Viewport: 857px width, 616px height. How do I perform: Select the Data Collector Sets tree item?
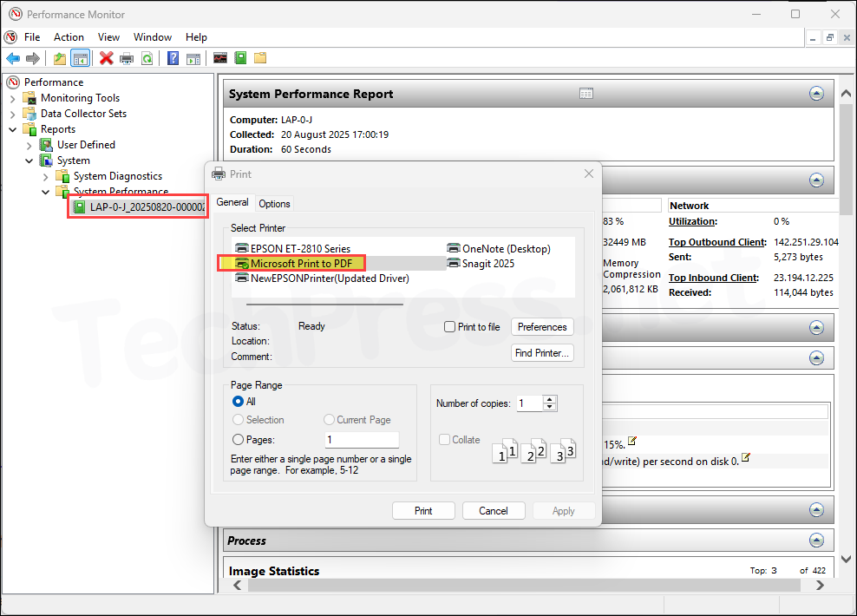point(83,114)
